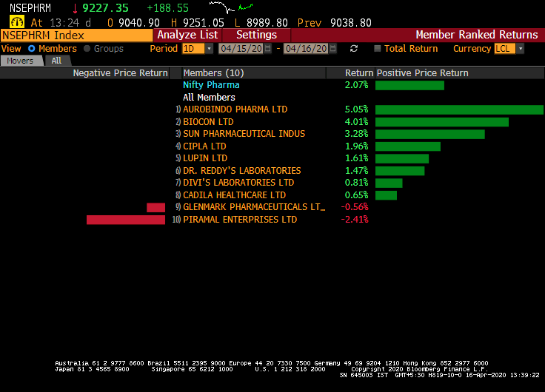Open PIRAMAL ENTERPRISES LTD member
Viewport: 545px width, 392px height.
pos(239,220)
